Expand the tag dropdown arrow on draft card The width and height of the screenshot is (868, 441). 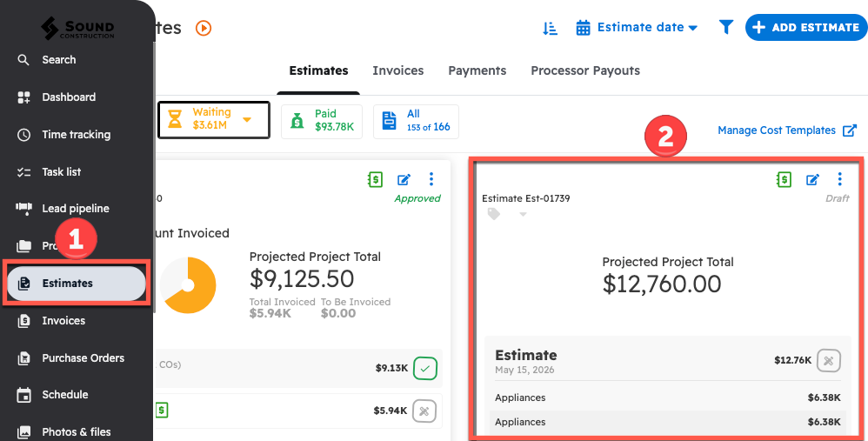point(523,215)
